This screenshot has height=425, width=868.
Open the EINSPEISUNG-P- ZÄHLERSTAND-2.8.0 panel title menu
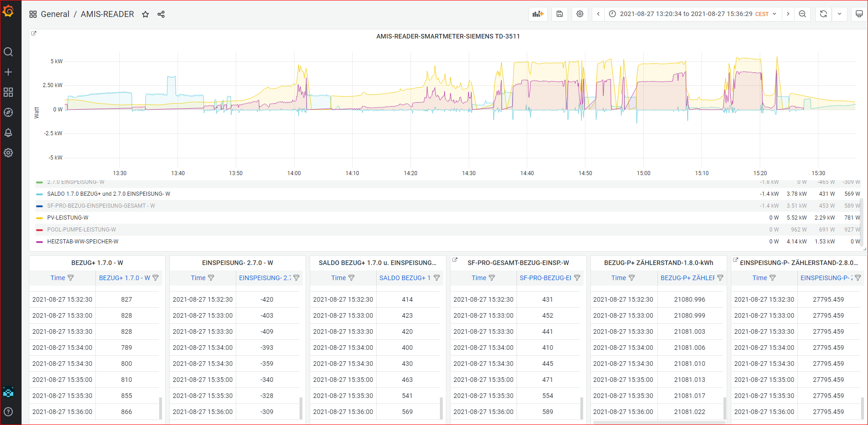point(799,263)
